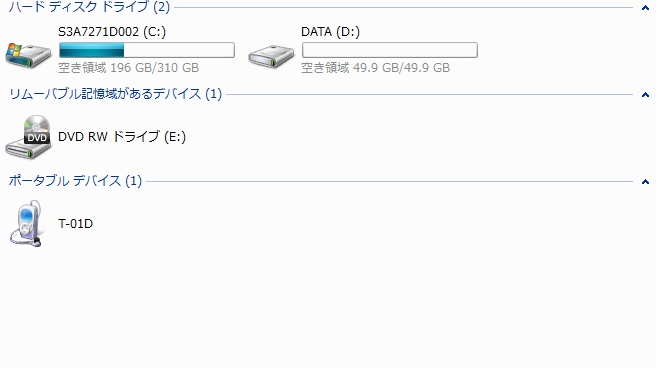This screenshot has width=656, height=368.
Task: Select the DVD RW drive icon
Action: tap(28, 137)
